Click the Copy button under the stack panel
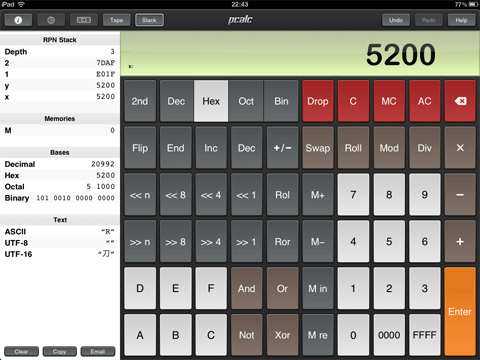480x360 pixels. 60,351
